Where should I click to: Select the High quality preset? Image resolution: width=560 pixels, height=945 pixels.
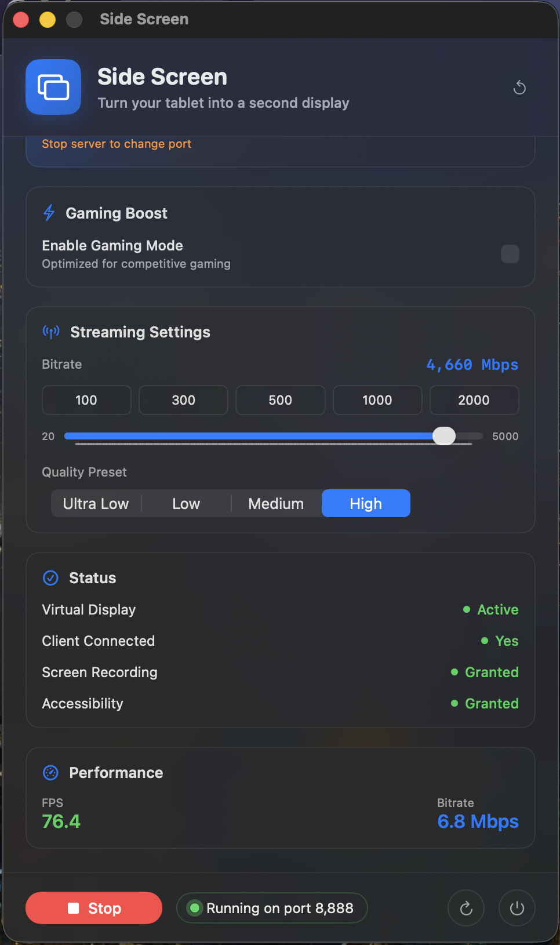(x=366, y=503)
